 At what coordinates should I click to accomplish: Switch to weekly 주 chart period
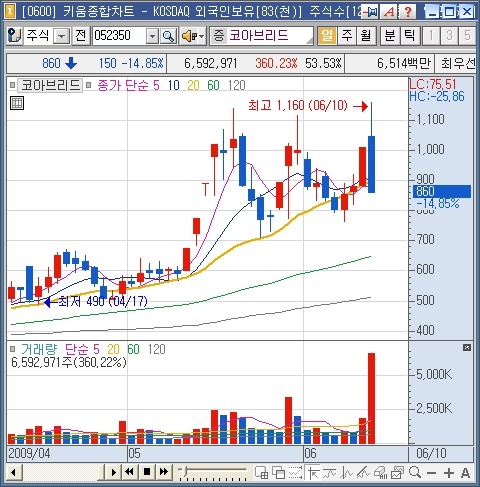point(347,36)
